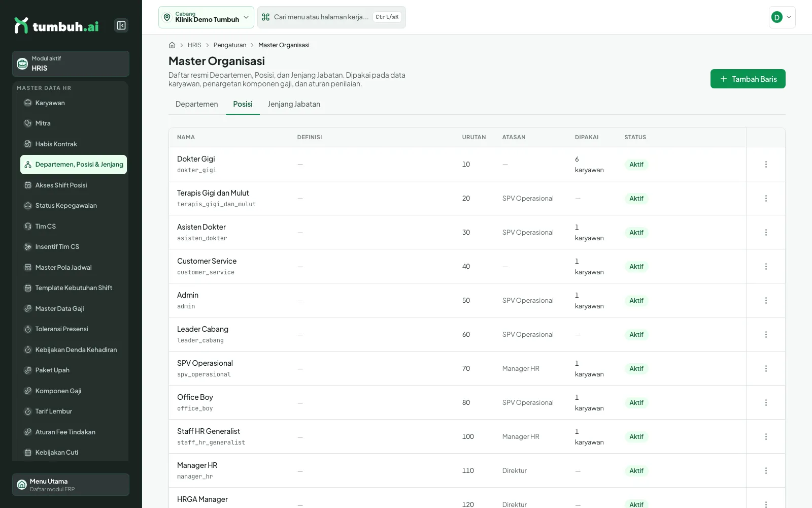Click the menu search field
Viewport: 812px width, 508px height.
(331, 17)
